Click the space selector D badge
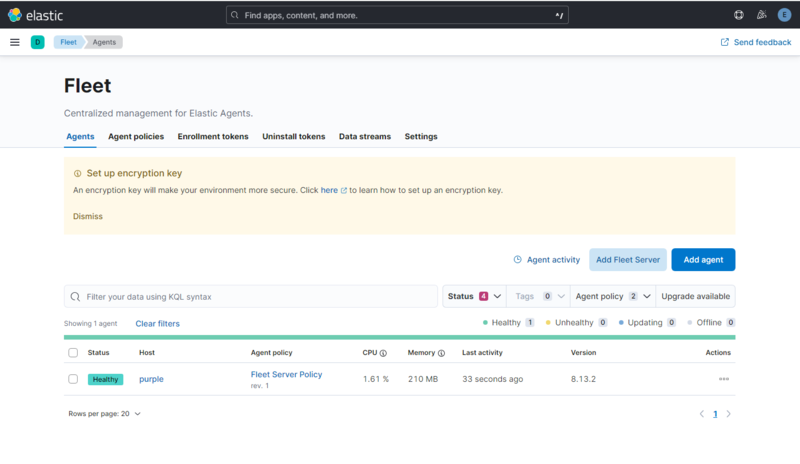 pyautogui.click(x=38, y=42)
